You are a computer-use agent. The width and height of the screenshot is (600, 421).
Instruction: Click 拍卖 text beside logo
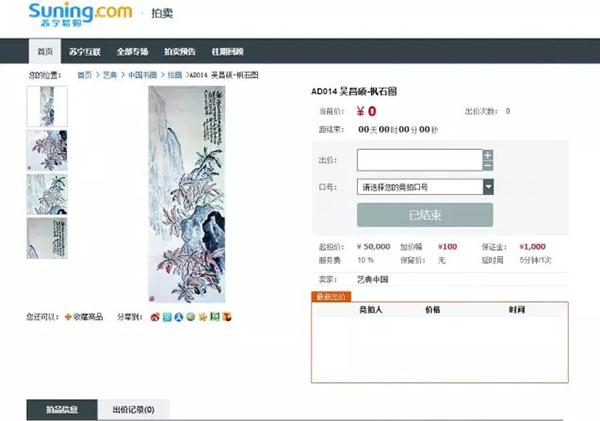click(x=162, y=13)
